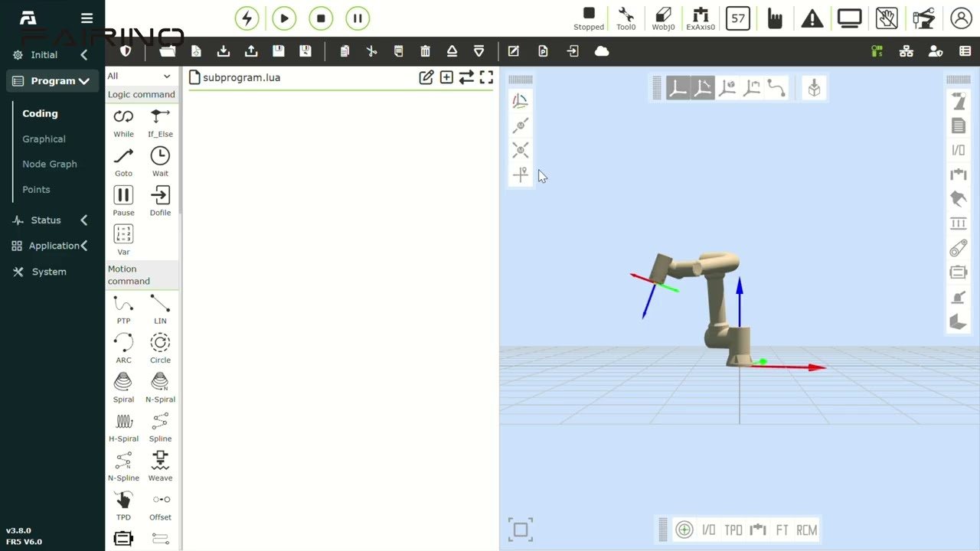Select the While logic command
Image resolution: width=980 pixels, height=551 pixels.
[123, 122]
